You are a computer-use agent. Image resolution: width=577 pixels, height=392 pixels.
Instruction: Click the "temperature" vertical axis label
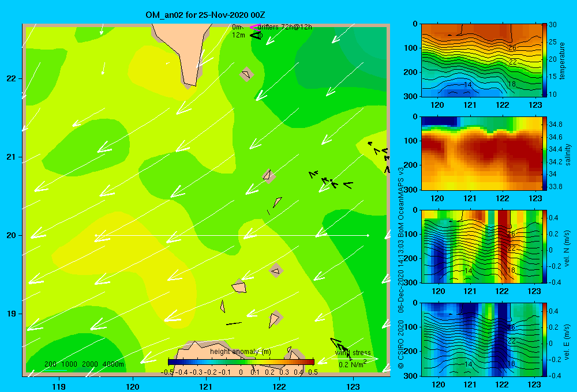click(x=561, y=61)
